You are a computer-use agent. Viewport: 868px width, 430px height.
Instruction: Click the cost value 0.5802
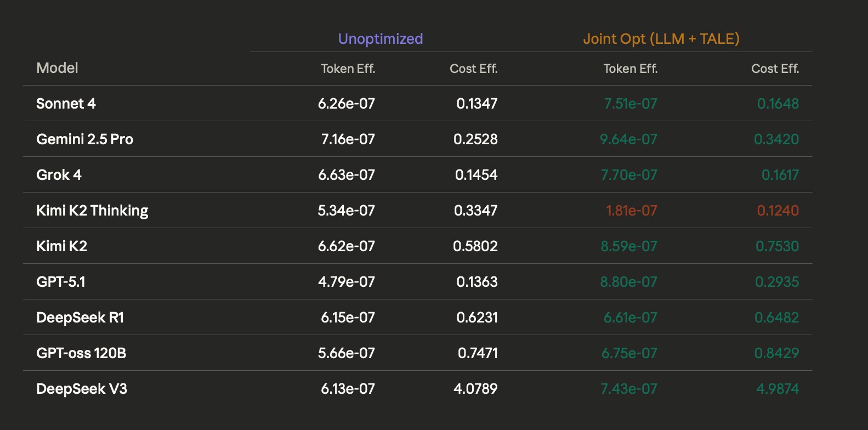pyautogui.click(x=475, y=246)
